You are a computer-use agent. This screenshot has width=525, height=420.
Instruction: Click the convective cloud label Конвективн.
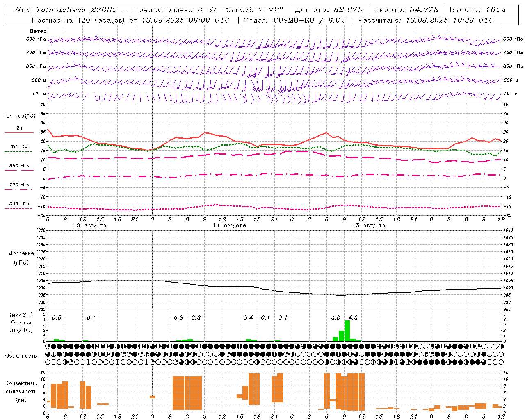point(21,383)
